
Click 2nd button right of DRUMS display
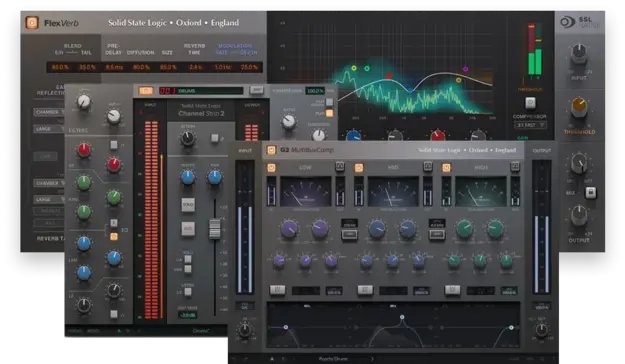click(257, 90)
